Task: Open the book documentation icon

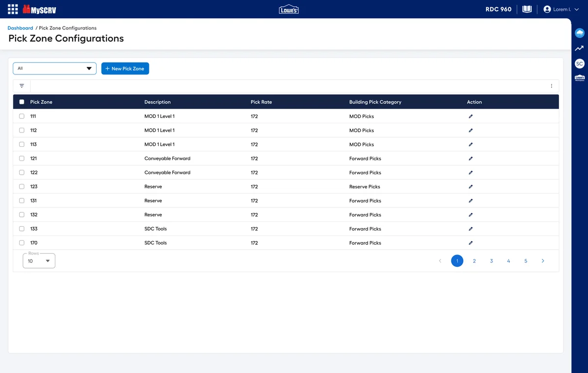Action: (527, 9)
